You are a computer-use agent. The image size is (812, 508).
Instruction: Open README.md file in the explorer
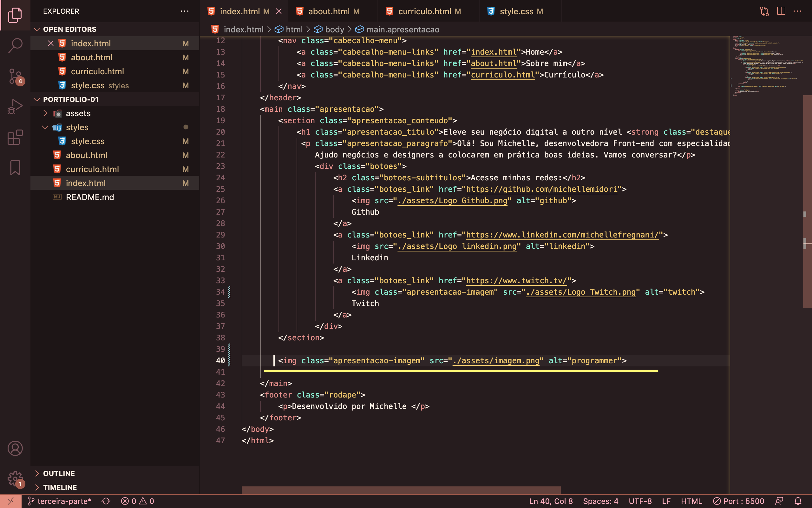tap(115, 197)
